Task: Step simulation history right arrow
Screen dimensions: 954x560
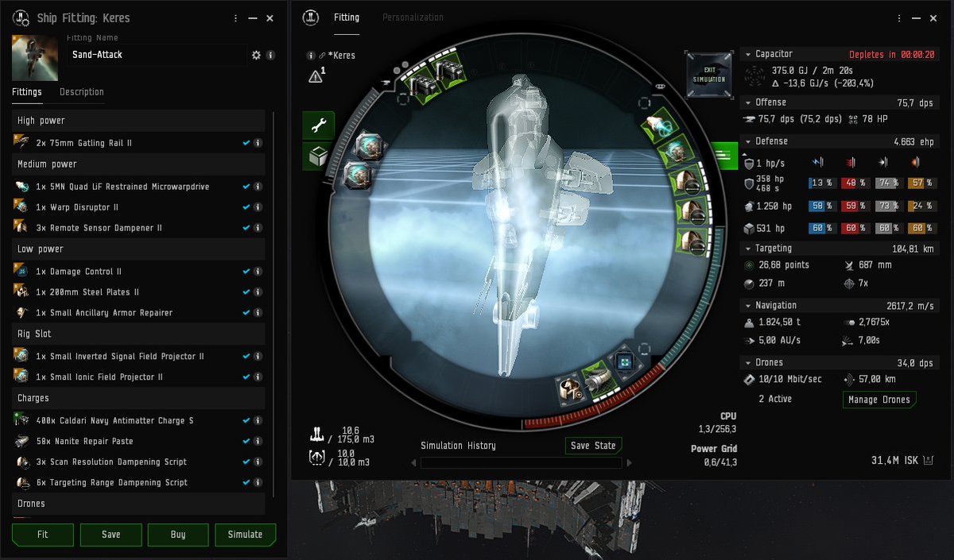Action: [630, 462]
